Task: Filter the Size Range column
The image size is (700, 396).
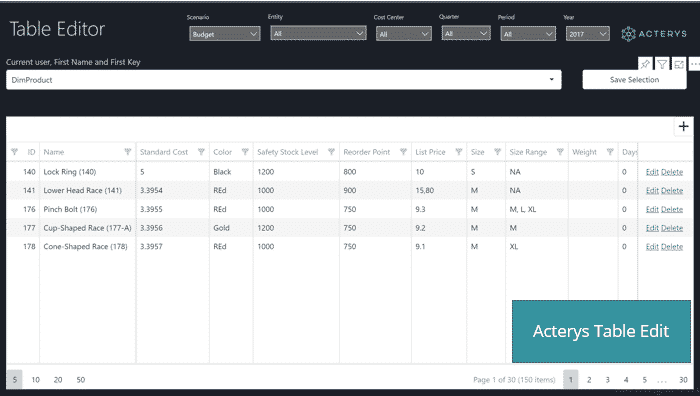Action: coord(560,152)
